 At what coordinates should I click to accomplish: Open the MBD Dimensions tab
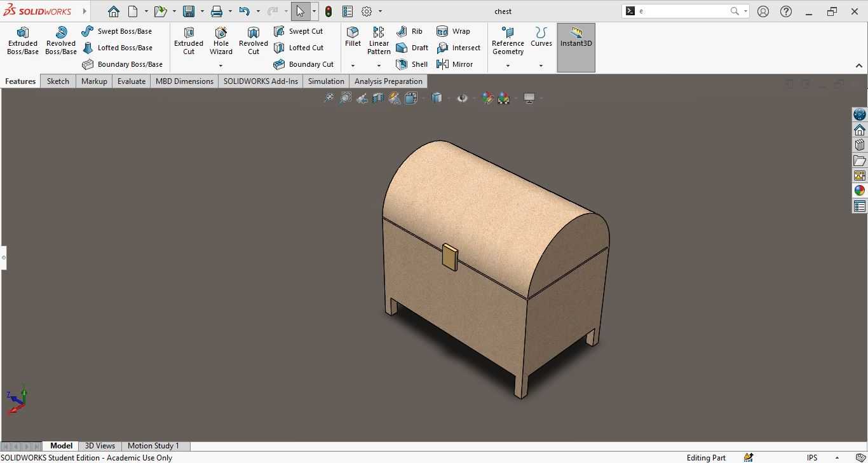pyautogui.click(x=184, y=81)
